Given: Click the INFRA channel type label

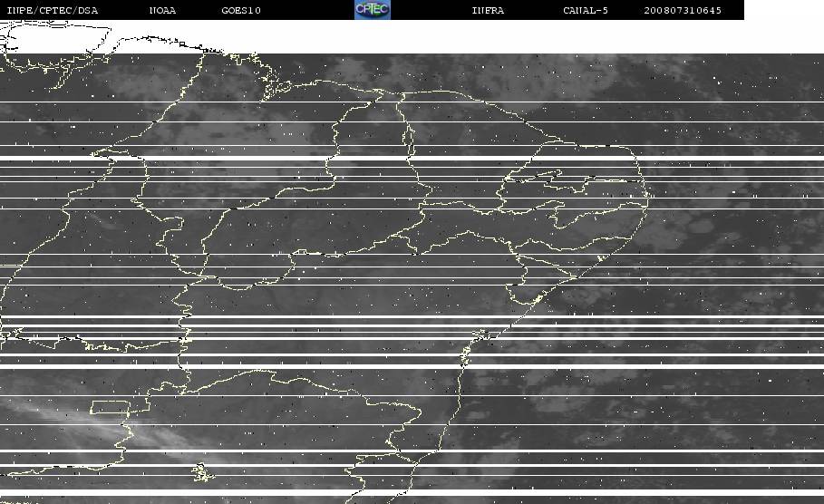Looking at the screenshot, I should point(488,10).
